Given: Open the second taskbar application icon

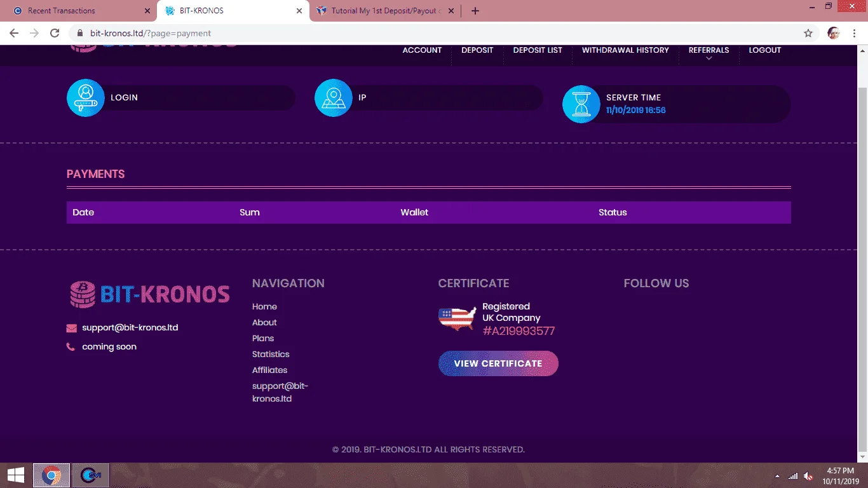Looking at the screenshot, I should [x=92, y=475].
